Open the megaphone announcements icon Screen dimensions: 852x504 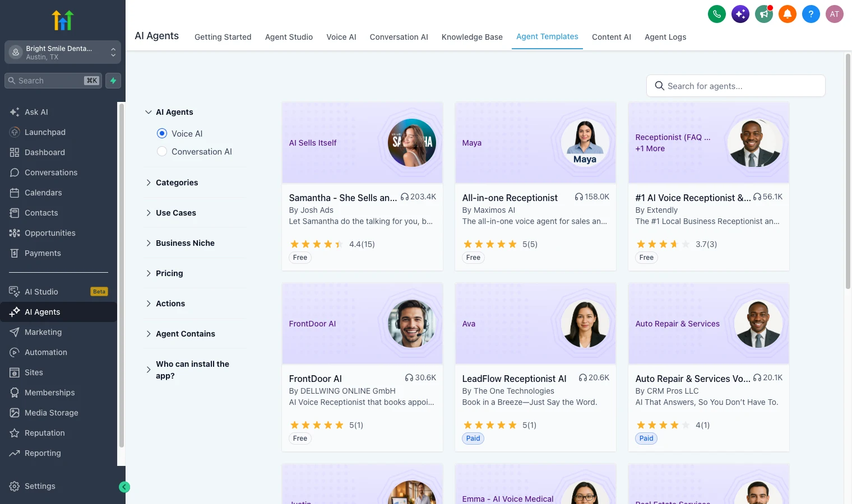pyautogui.click(x=764, y=14)
